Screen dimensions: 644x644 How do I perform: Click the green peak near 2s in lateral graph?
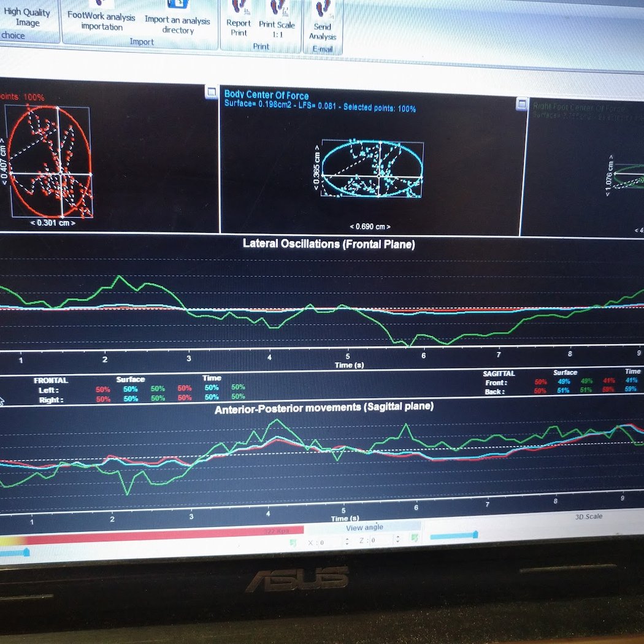coord(120,277)
